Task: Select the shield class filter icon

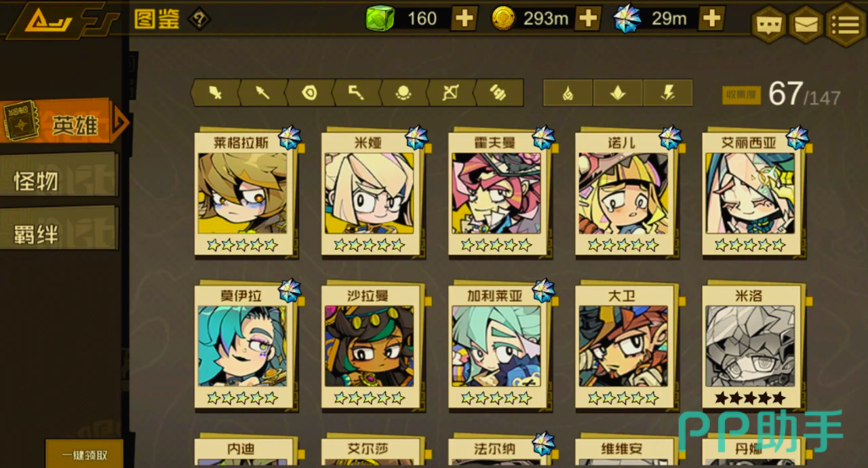Action: [x=310, y=93]
